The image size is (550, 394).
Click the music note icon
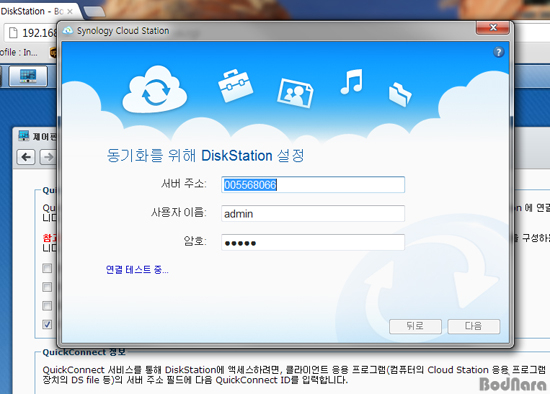(351, 81)
